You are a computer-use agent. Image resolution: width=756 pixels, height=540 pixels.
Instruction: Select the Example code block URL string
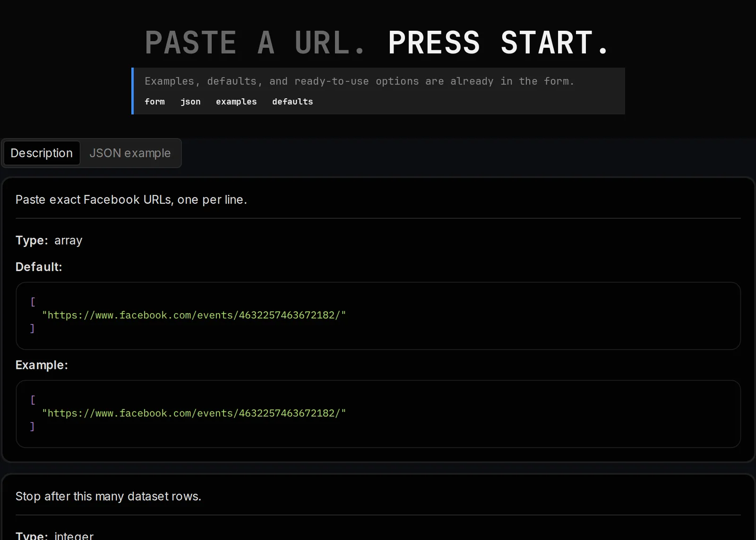194,413
